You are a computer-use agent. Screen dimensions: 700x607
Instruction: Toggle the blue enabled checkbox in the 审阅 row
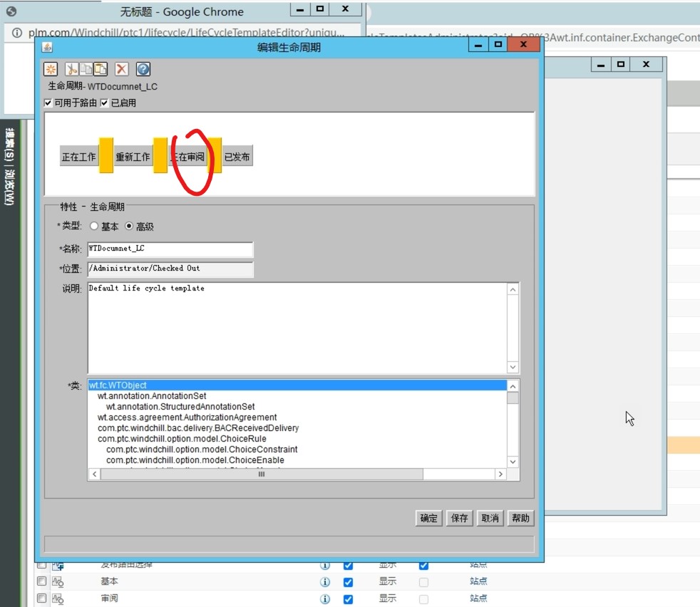(x=348, y=599)
